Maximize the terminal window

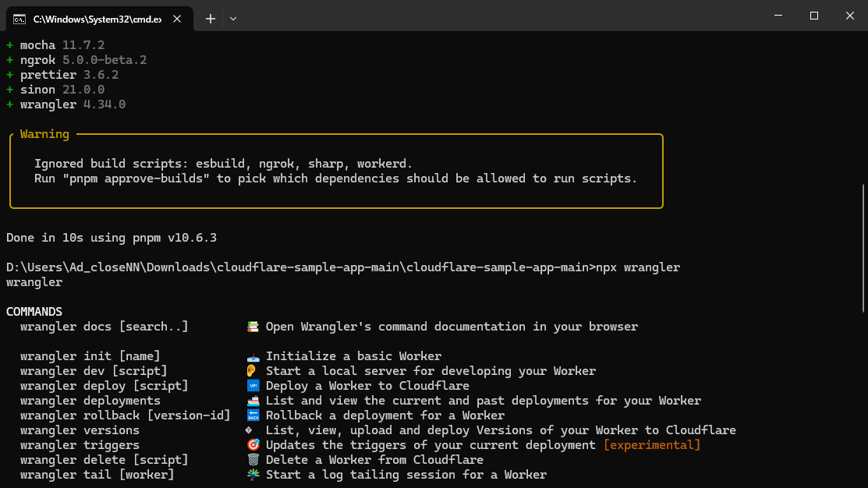813,16
